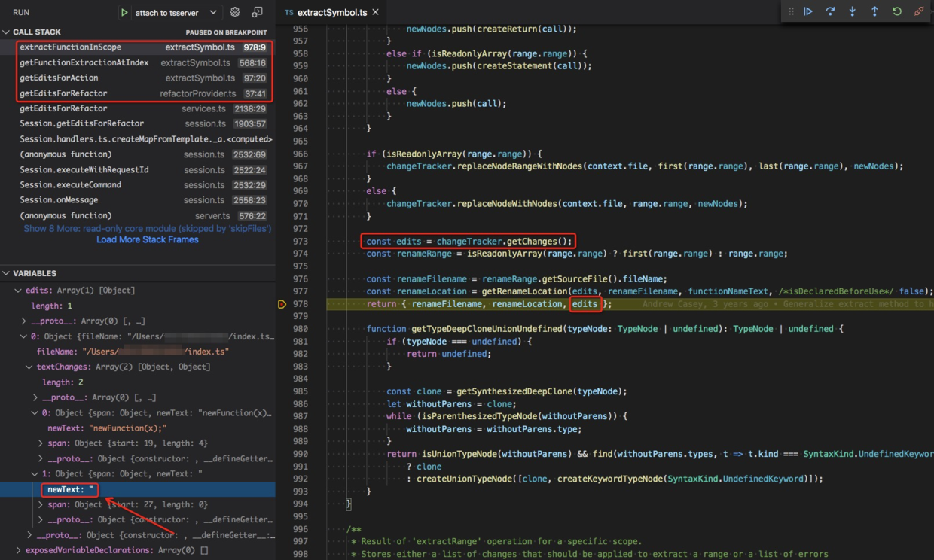Open the debug configuration dropdown

pyautogui.click(x=213, y=12)
